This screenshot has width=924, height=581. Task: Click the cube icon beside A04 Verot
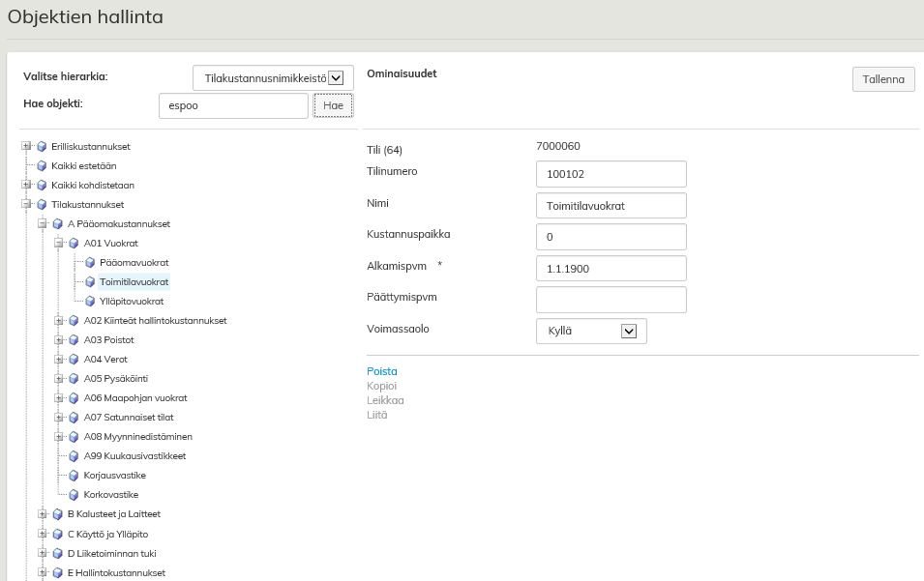(x=74, y=360)
